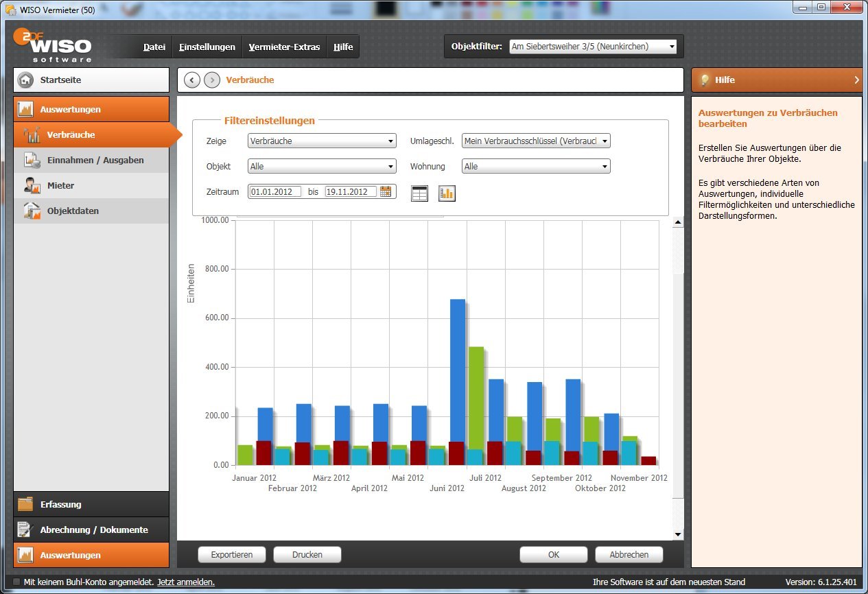Click the top Auswertungen section icon
This screenshot has width=868, height=594.
coord(25,109)
